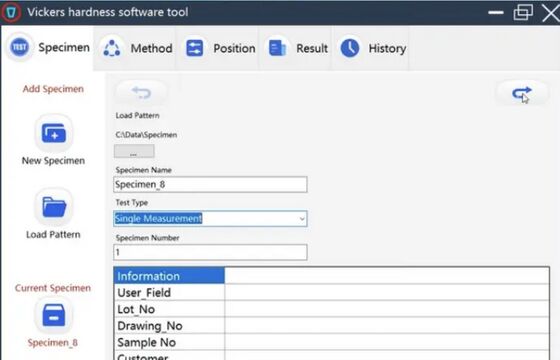Click the Result document icon
Viewport: 560px width, 360px height.
point(277,48)
